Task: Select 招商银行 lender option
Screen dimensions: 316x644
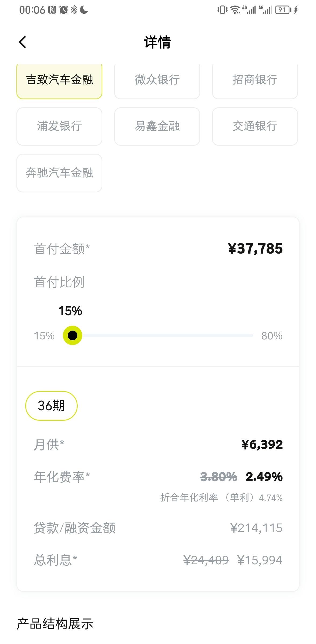Action: 255,80
